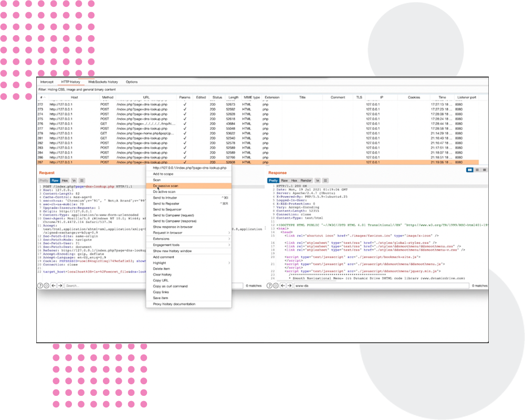Viewport: 525px width, 420px height.
Task: Go to previous match in request search
Action: [54, 286]
